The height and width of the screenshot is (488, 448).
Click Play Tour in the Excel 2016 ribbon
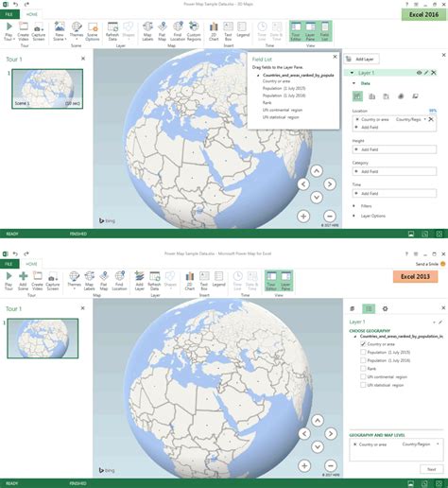tap(9, 31)
